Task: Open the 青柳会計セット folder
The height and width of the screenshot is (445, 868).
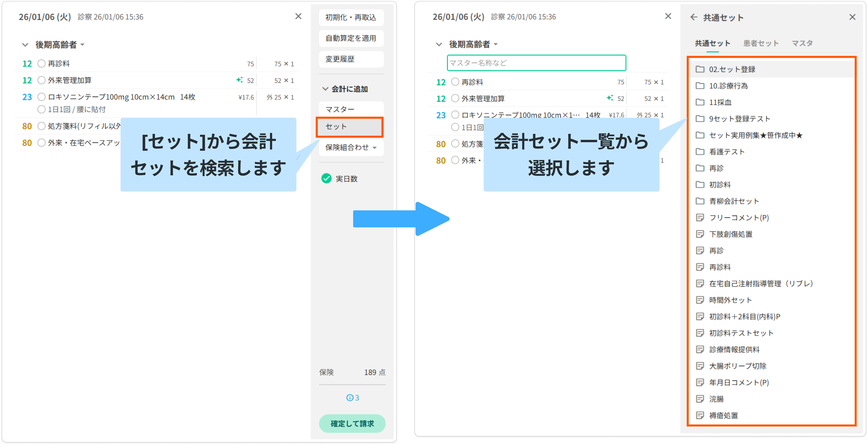Action: [734, 201]
